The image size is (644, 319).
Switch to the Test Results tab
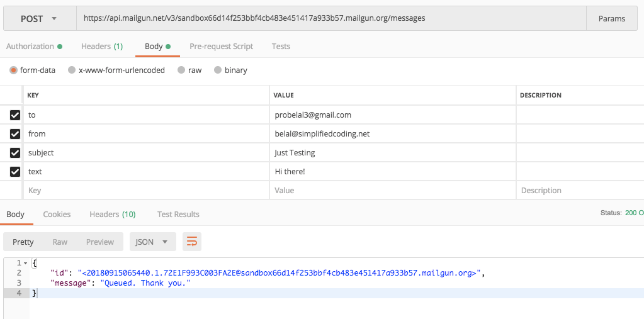pyautogui.click(x=178, y=215)
